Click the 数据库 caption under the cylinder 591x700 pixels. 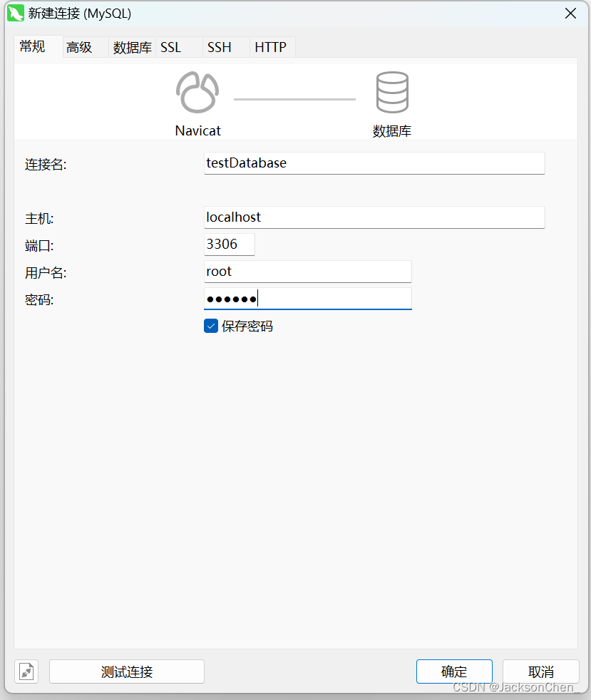click(392, 130)
